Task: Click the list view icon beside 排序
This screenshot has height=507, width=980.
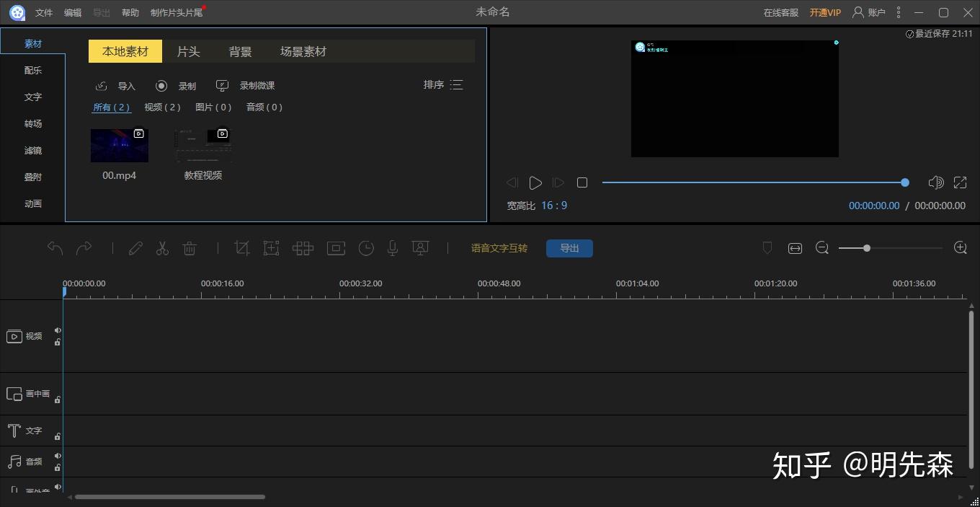Action: (456, 84)
